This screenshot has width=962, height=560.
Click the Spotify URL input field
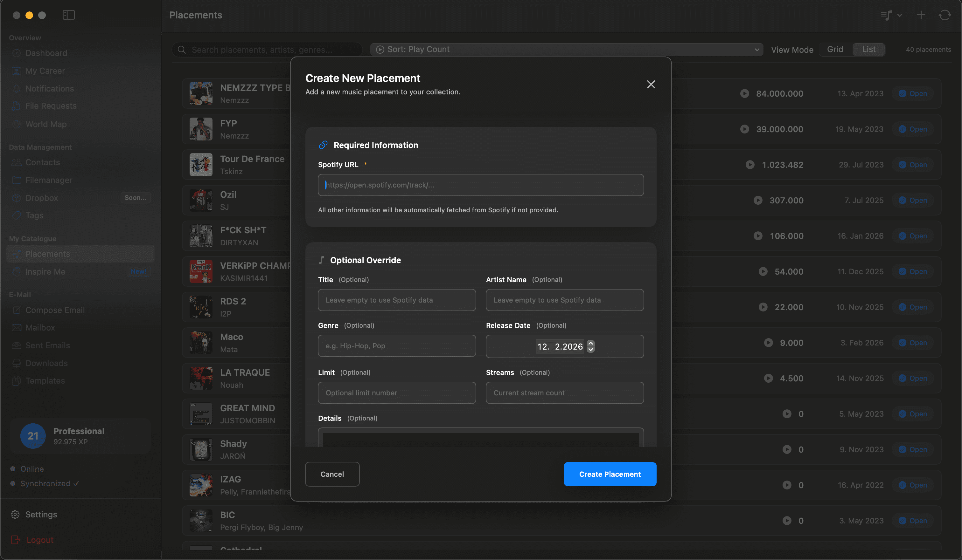click(x=480, y=185)
